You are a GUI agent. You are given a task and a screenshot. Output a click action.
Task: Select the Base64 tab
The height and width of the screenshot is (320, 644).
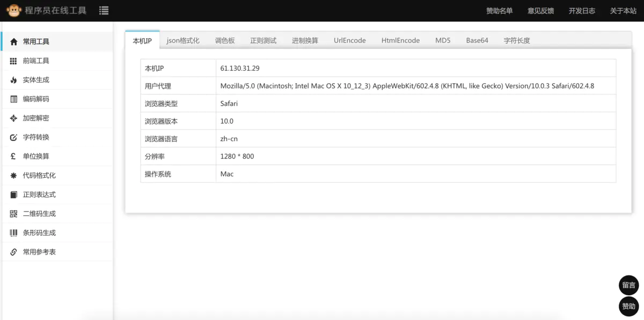tap(477, 40)
